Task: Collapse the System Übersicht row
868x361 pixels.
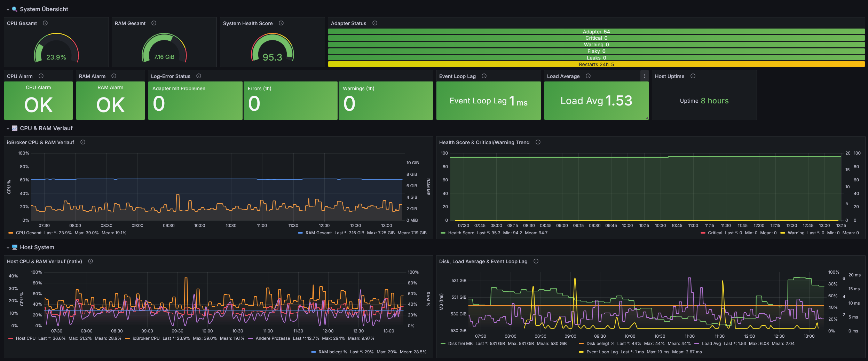Action: [8, 9]
